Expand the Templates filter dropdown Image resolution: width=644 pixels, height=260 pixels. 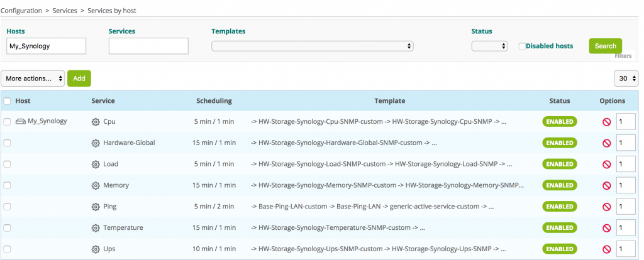(x=312, y=46)
